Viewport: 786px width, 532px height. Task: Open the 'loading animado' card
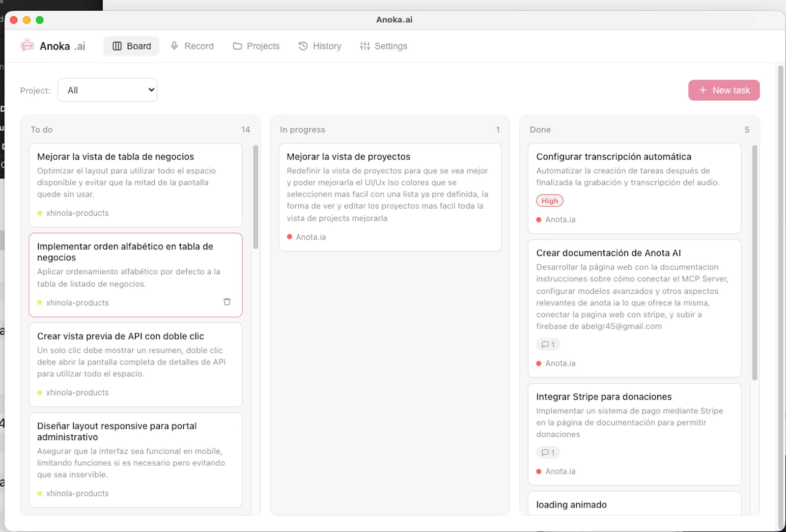[x=634, y=504]
